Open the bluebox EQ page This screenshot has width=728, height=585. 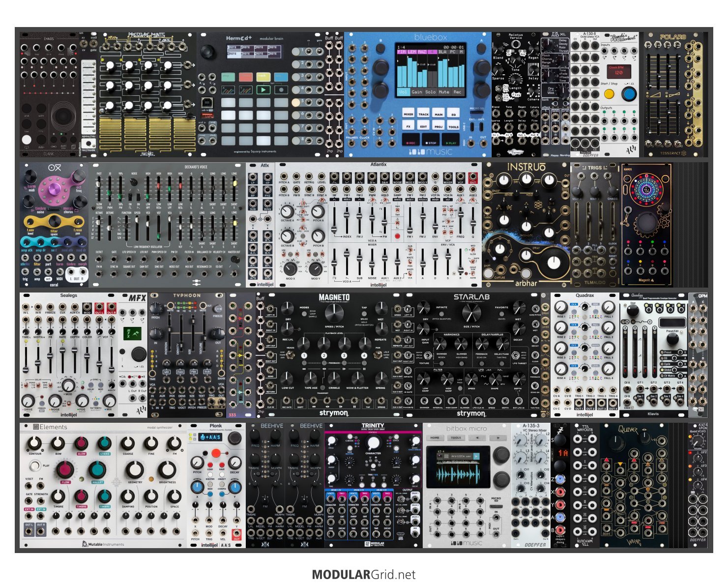(453, 113)
